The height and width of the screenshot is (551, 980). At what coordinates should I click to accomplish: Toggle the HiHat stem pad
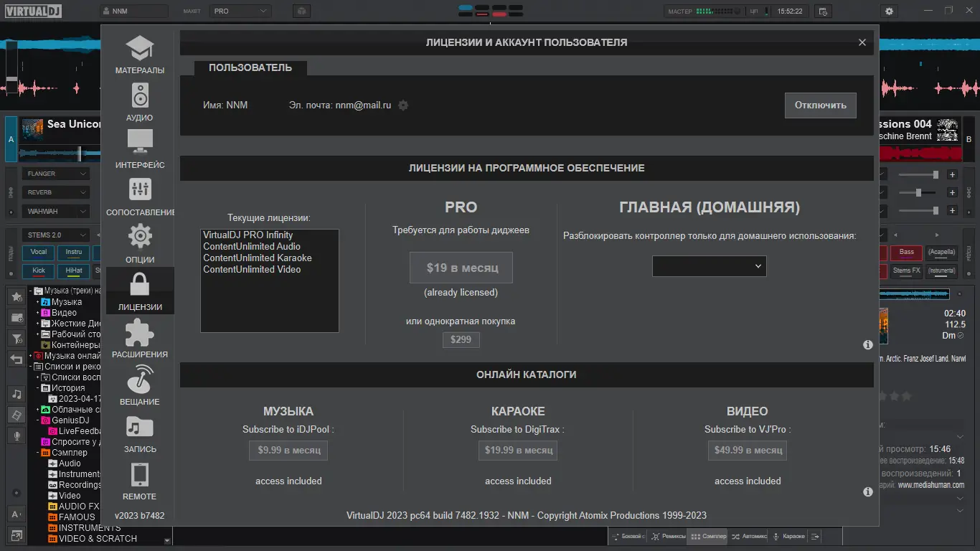(74, 271)
